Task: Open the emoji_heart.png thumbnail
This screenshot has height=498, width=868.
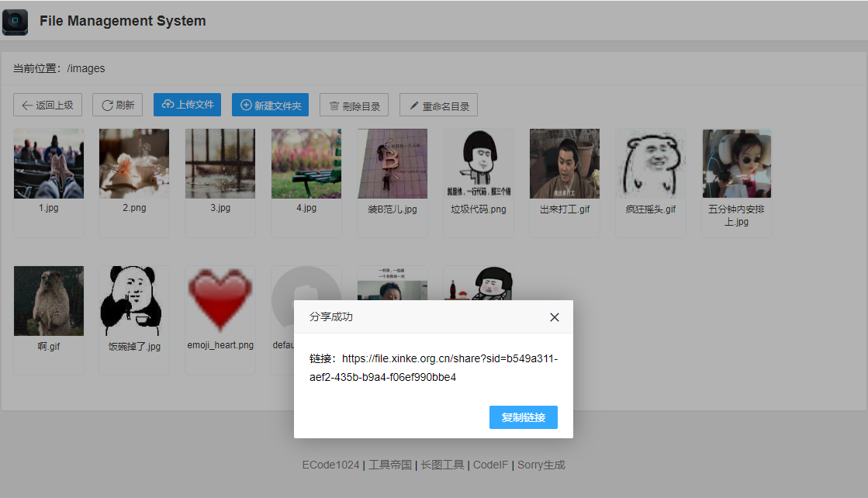Action: point(220,301)
